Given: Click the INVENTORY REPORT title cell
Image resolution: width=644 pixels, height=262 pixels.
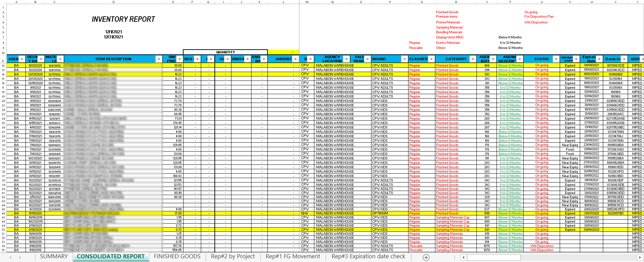Looking at the screenshot, I should tap(123, 19).
